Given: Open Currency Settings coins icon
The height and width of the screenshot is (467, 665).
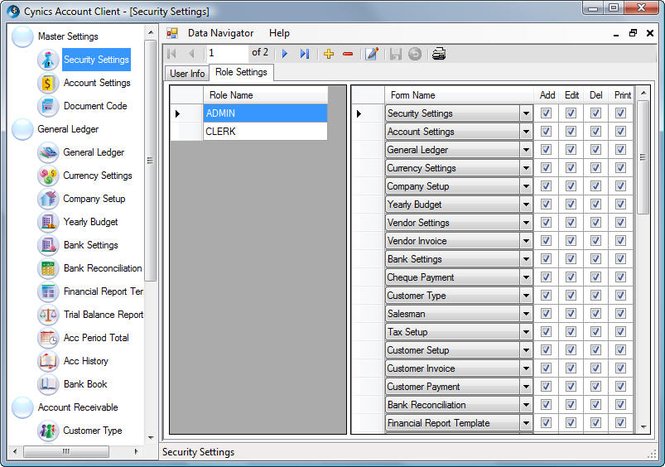Looking at the screenshot, I should pos(48,176).
